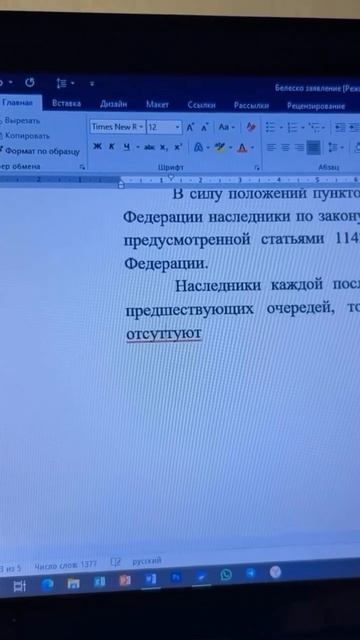Click Формат по образцу
The height and width of the screenshot is (640, 360).
41,151
